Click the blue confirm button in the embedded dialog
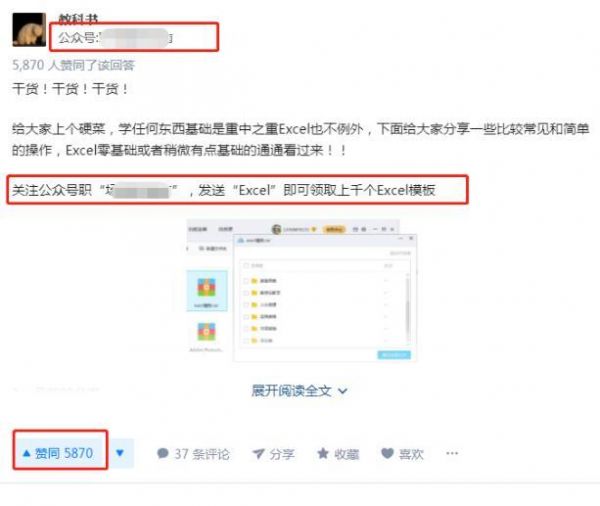This screenshot has height=506, width=600. click(x=394, y=355)
